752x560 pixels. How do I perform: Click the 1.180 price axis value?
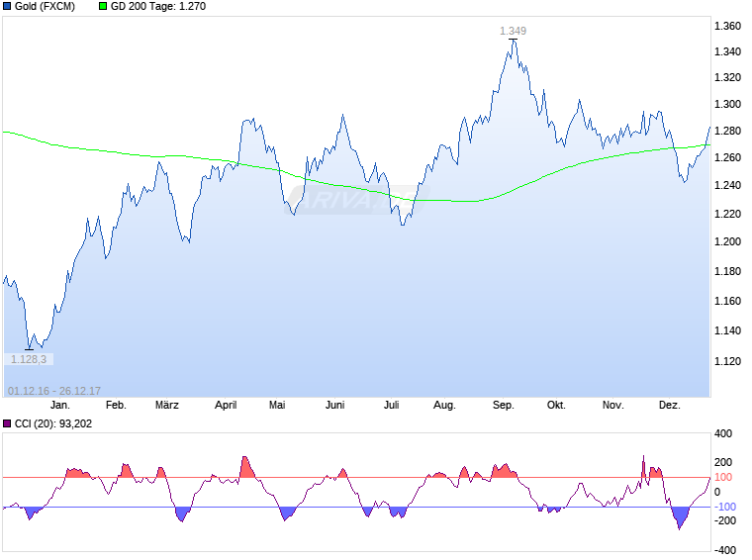click(x=727, y=271)
